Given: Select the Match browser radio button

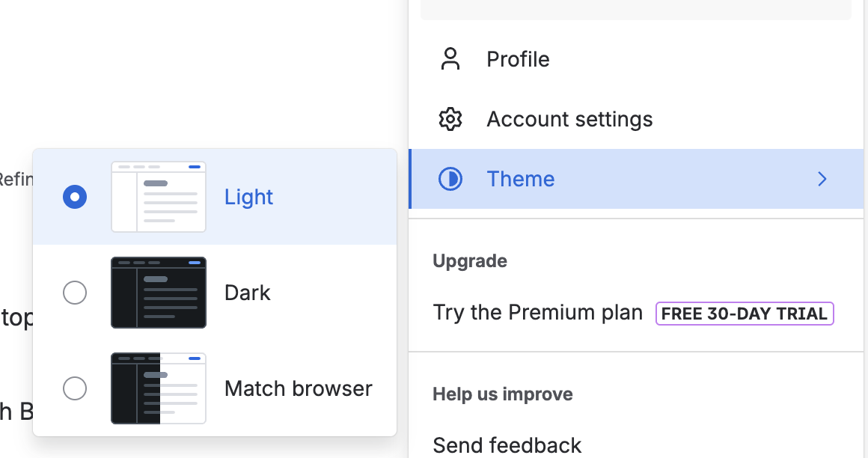Looking at the screenshot, I should (x=75, y=388).
